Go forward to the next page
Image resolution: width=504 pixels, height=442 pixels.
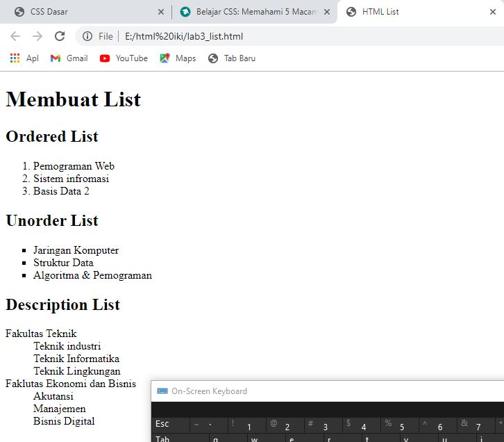(x=37, y=36)
